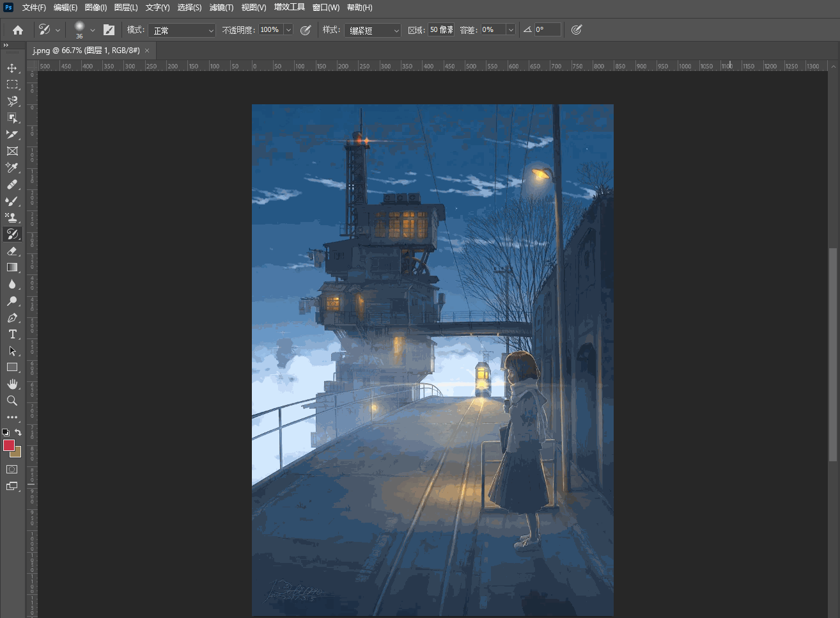Select the Lasso tool in toolbar

click(x=12, y=101)
